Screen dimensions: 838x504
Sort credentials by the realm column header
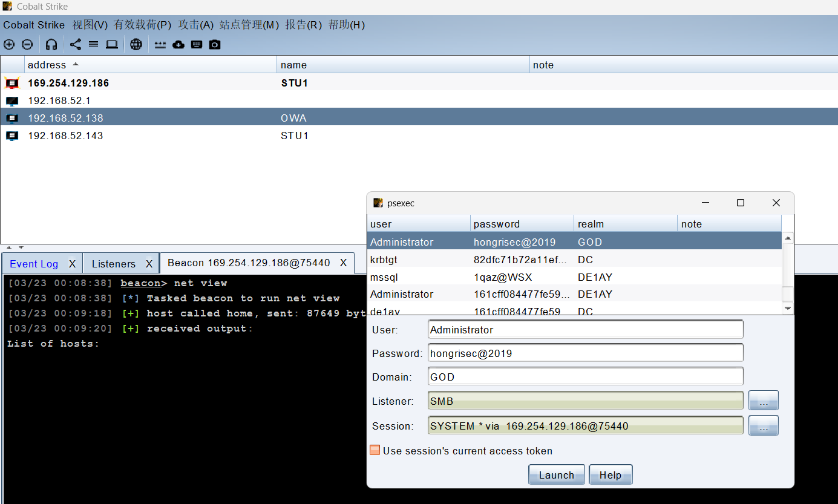(626, 224)
